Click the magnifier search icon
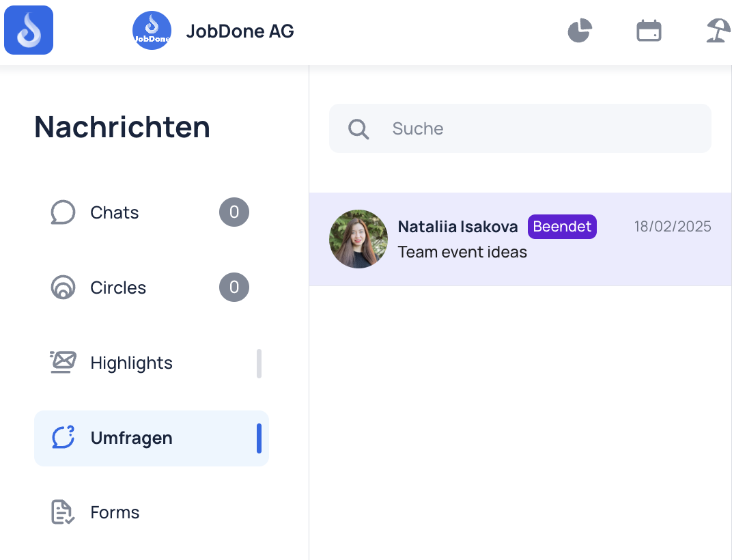 point(358,129)
